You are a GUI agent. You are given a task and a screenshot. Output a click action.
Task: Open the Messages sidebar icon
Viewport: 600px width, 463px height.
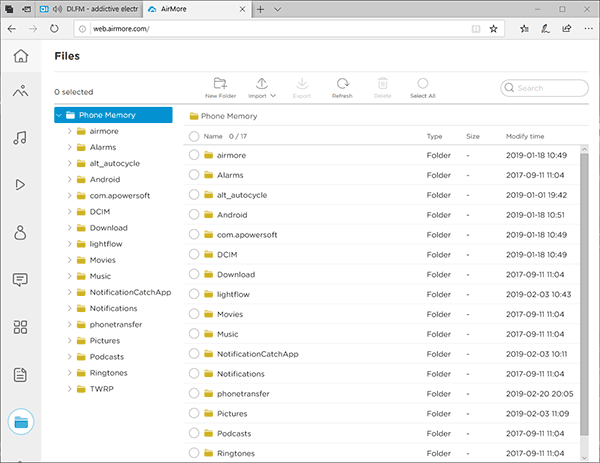21,280
